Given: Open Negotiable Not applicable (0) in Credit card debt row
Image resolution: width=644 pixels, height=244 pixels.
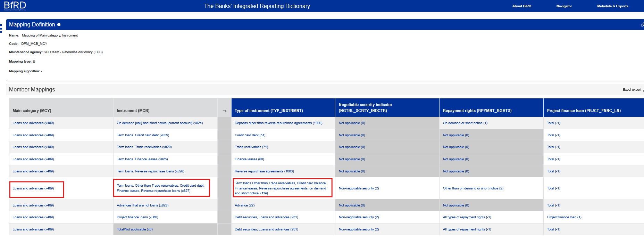Looking at the screenshot, I should point(352,135).
